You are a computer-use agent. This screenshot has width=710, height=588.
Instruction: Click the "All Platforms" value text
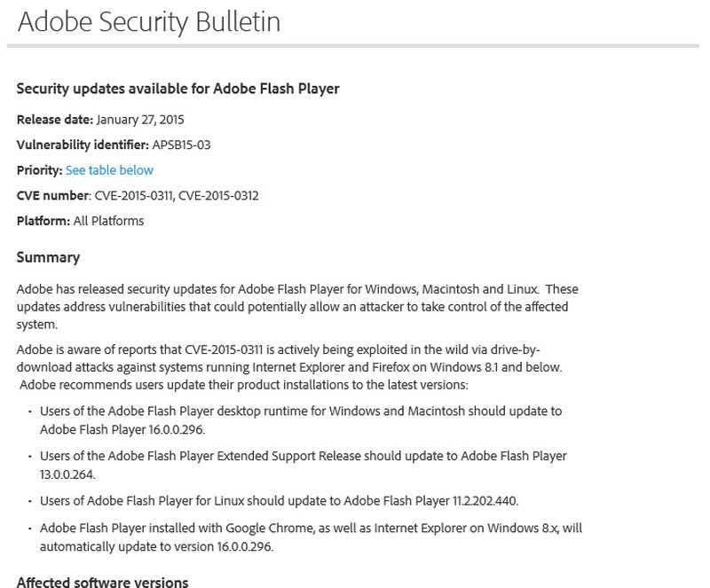pyautogui.click(x=108, y=221)
